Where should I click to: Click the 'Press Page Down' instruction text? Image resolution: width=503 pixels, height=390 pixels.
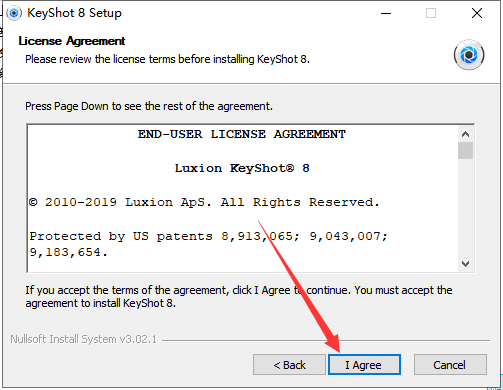149,106
